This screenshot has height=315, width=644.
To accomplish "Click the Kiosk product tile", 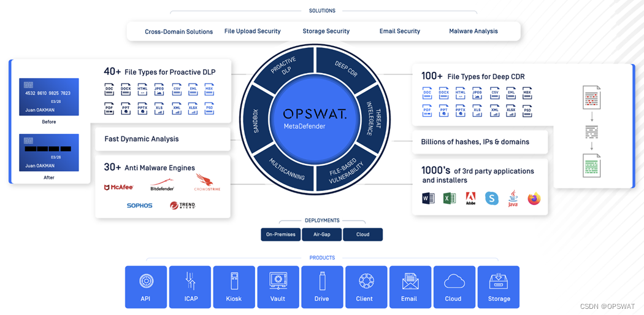I will 234,287.
